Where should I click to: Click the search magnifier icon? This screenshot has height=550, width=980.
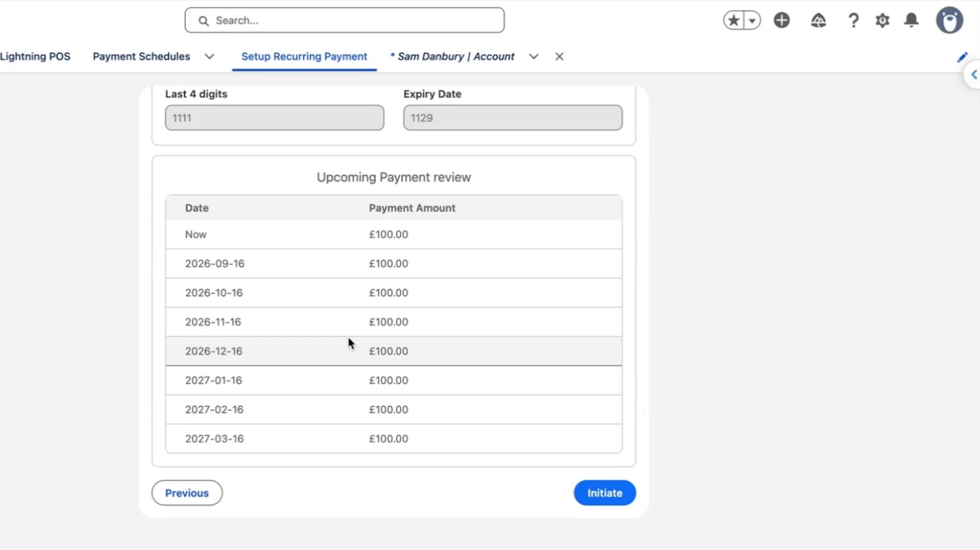(x=204, y=21)
